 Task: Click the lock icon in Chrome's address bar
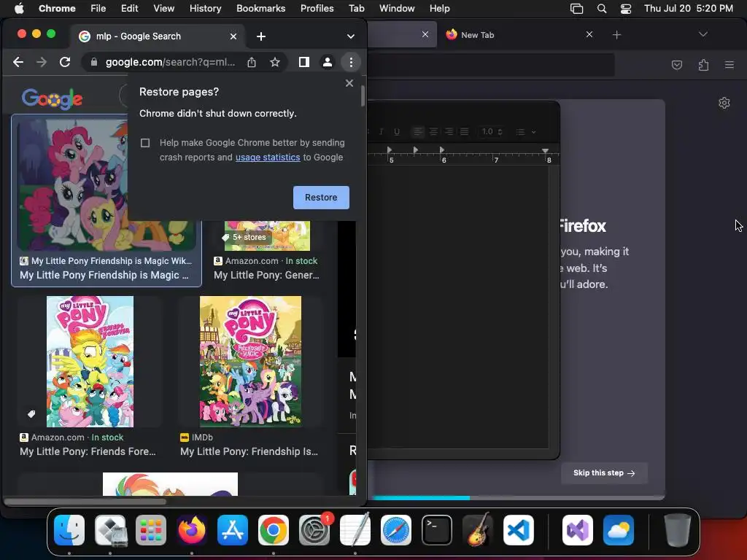[94, 62]
